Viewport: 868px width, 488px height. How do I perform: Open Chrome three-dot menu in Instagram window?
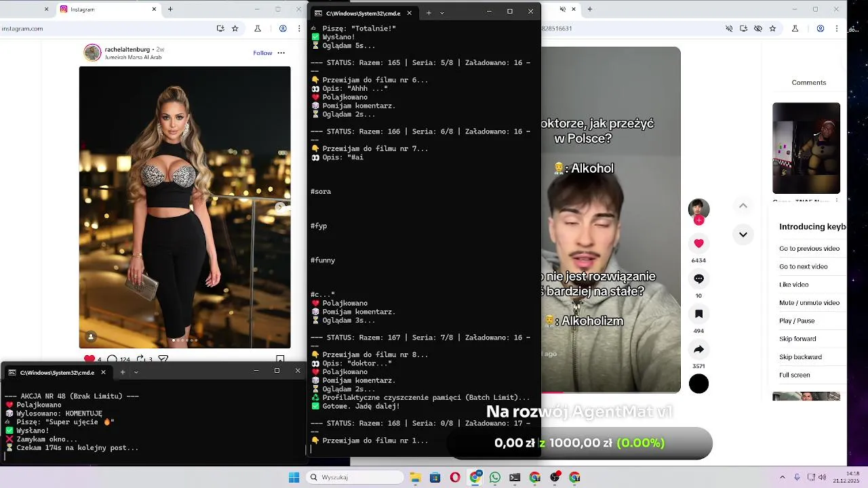click(x=300, y=28)
